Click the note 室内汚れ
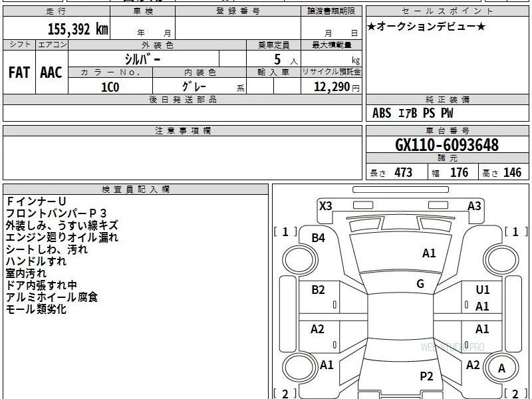The image size is (532, 399). 26,273
